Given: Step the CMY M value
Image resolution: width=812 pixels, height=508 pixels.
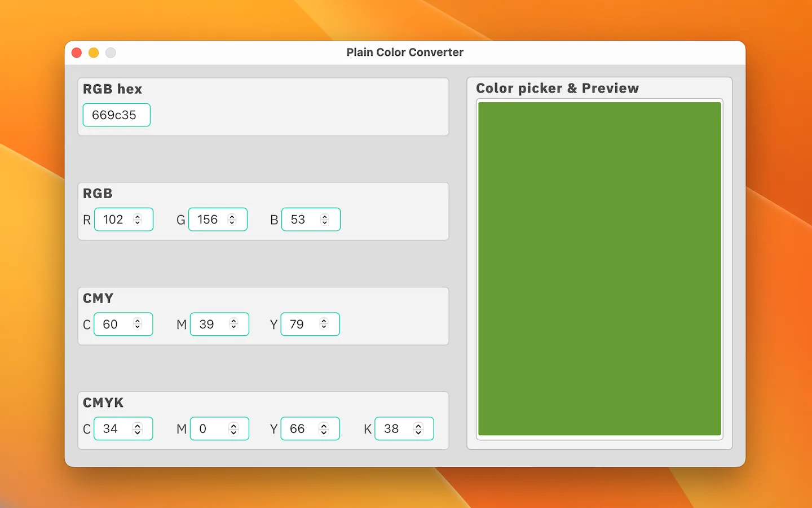Looking at the screenshot, I should click(x=233, y=324).
